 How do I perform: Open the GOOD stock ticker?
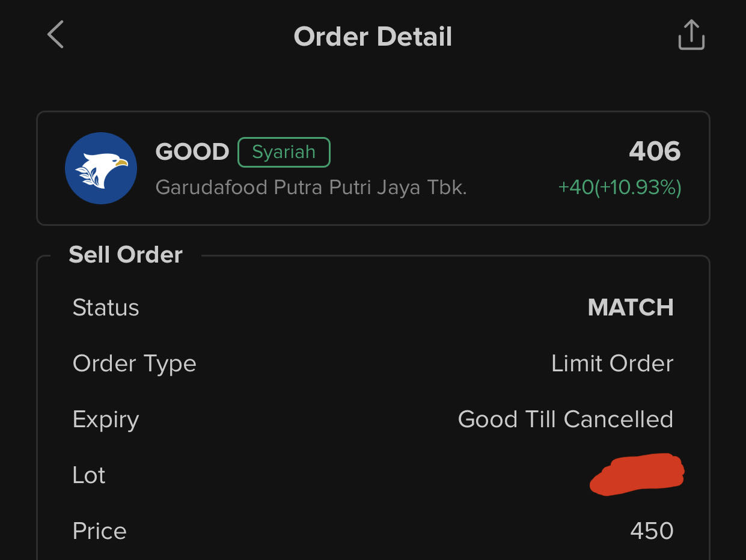click(x=192, y=152)
